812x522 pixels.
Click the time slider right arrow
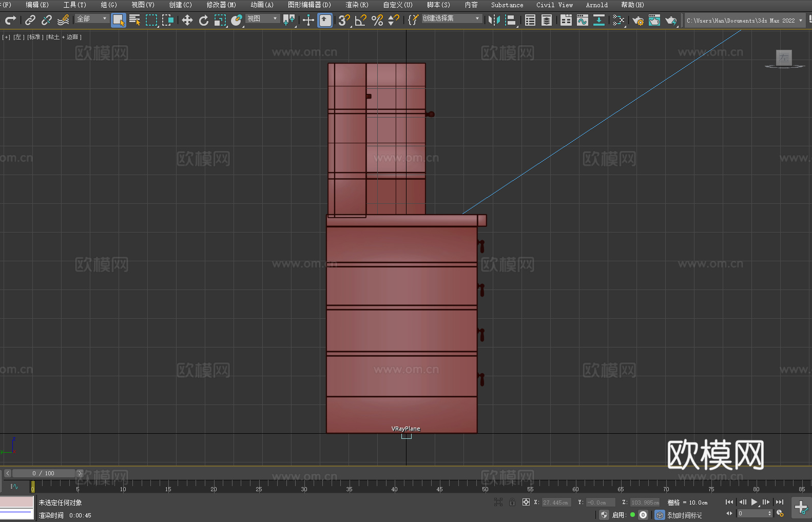tap(80, 473)
